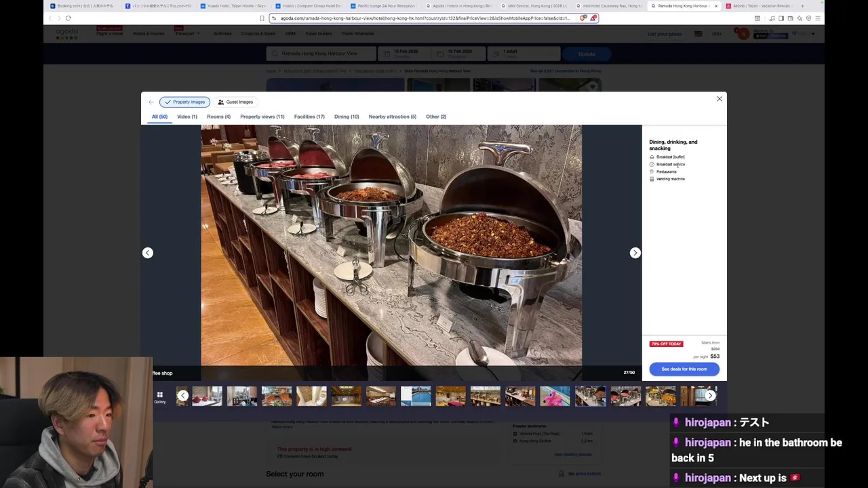Open Travel Guides in the Agoda header
This screenshot has width=868, height=488.
[318, 34]
